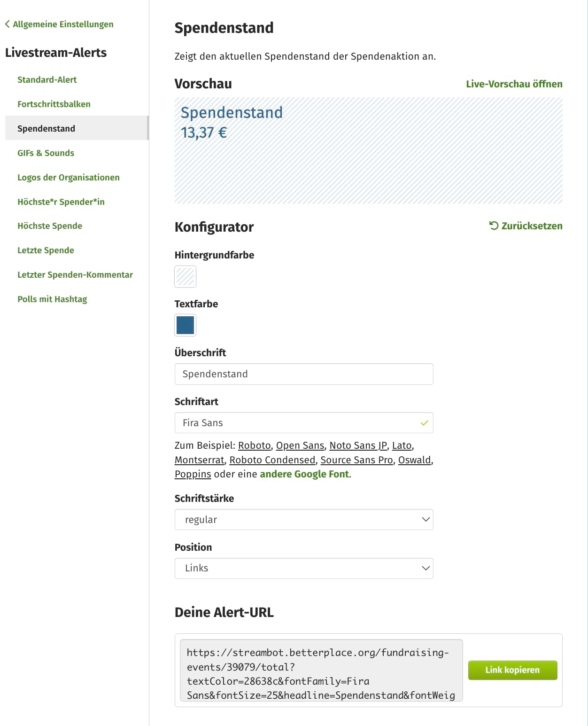
Task: Open the Fortschrittsbalken settings
Action: 54,104
